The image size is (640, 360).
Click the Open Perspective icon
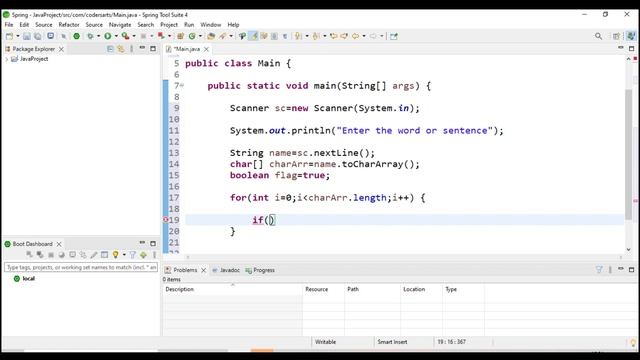[616, 36]
